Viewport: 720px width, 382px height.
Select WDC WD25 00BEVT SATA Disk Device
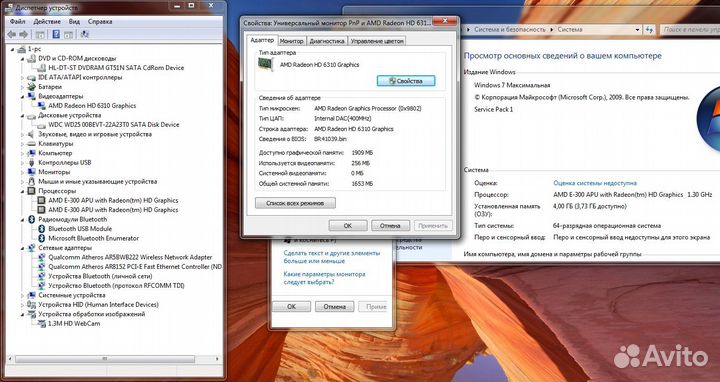tap(113, 125)
